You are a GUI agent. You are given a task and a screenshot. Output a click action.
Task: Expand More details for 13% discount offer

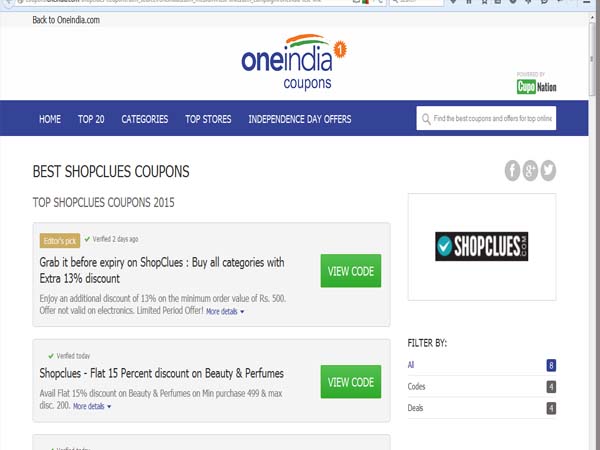pyautogui.click(x=225, y=312)
